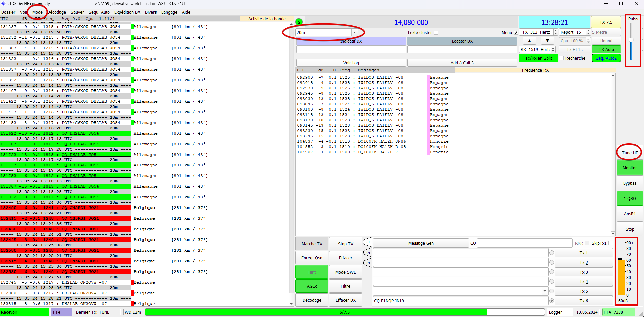Click the Effacer DX button
Image resolution: width=644 pixels, height=317 pixels.
coord(346,300)
